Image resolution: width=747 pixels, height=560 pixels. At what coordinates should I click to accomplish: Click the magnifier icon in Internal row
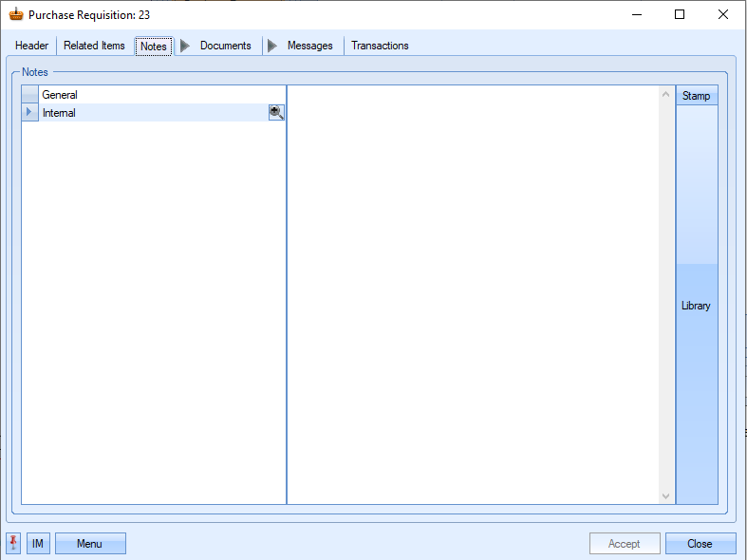point(276,112)
